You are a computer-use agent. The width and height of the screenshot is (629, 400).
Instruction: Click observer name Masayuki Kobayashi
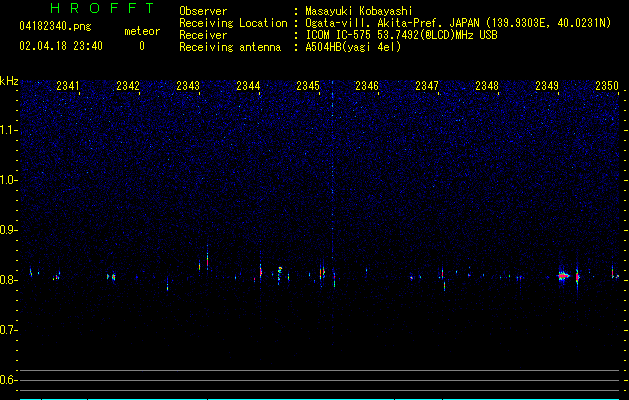coord(358,11)
